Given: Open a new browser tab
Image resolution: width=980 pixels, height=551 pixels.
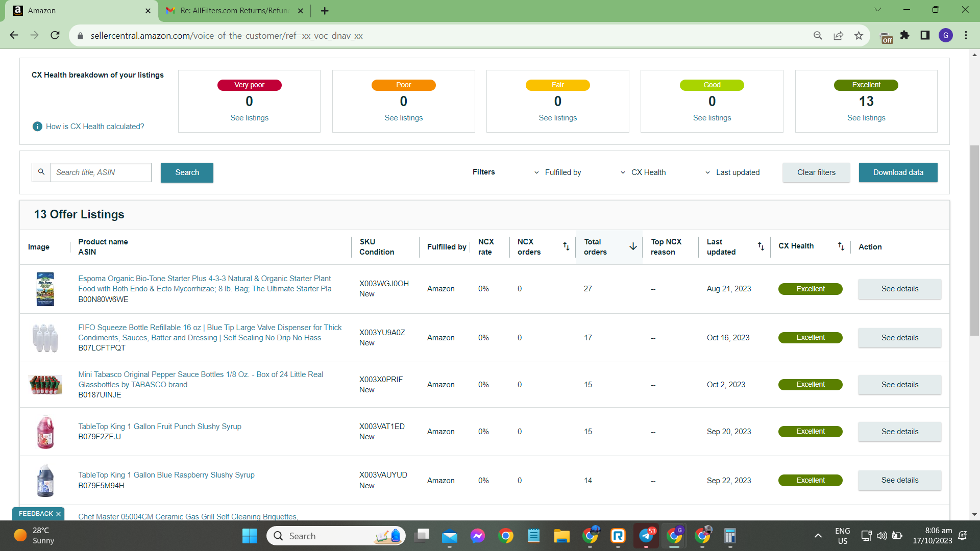Looking at the screenshot, I should pos(325,11).
